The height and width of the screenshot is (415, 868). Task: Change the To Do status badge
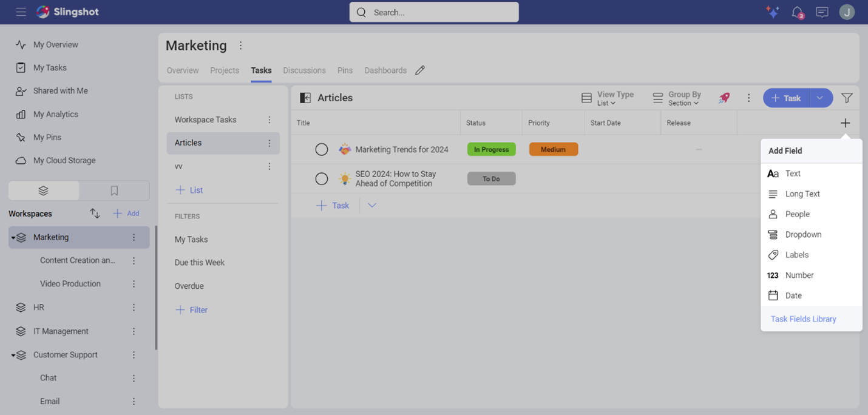pyautogui.click(x=492, y=178)
